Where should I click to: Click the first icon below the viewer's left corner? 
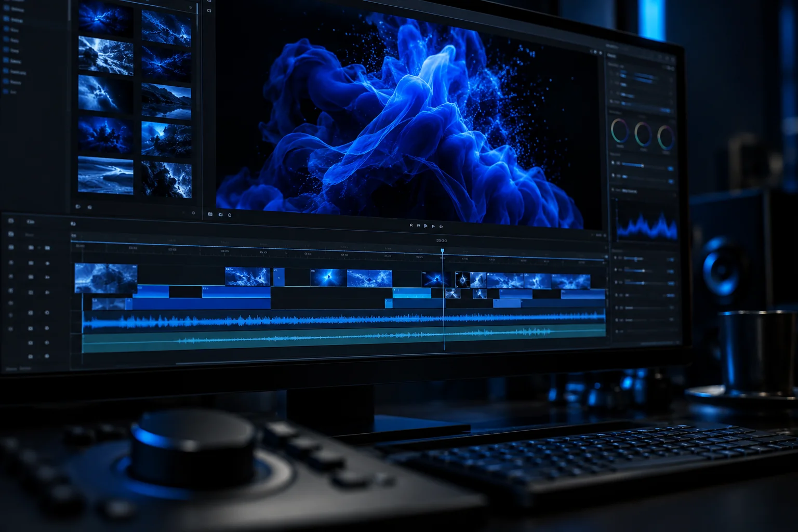(210, 214)
